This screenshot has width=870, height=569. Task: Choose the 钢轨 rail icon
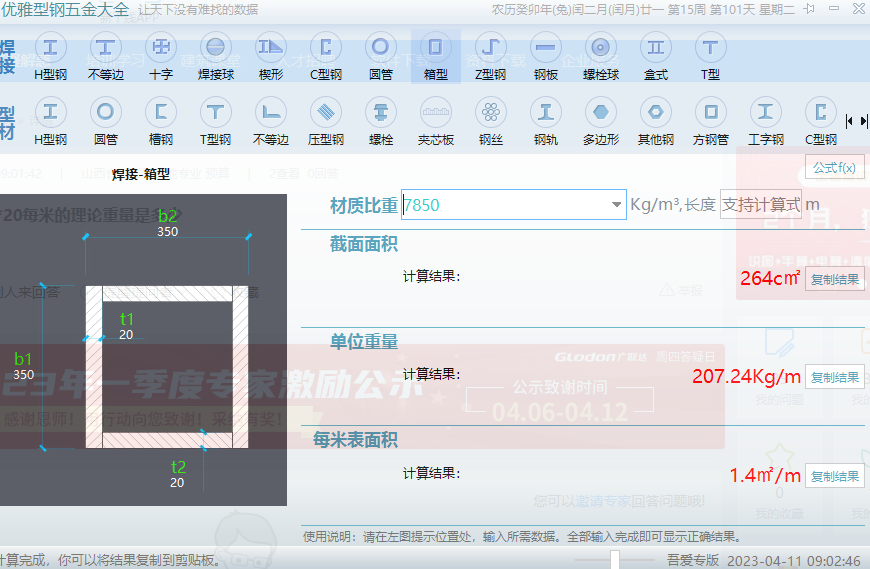point(545,121)
